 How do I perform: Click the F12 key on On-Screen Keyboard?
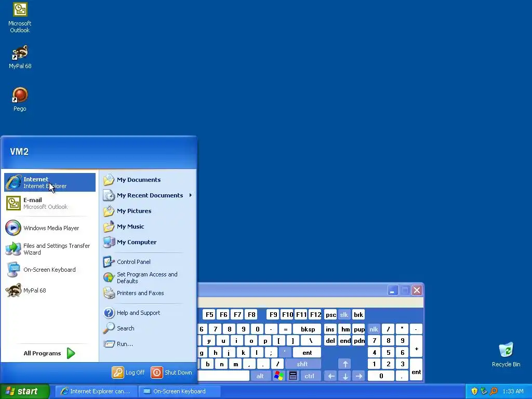pyautogui.click(x=315, y=314)
